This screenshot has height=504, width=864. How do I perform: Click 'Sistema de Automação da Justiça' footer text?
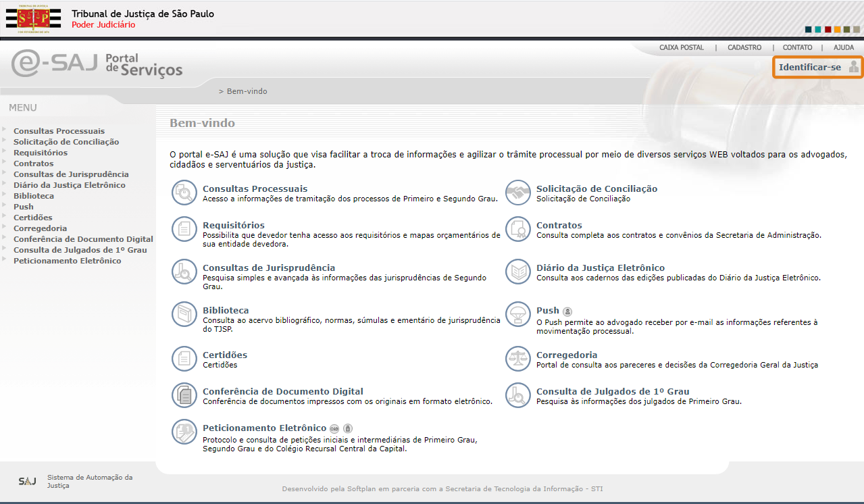(x=90, y=481)
